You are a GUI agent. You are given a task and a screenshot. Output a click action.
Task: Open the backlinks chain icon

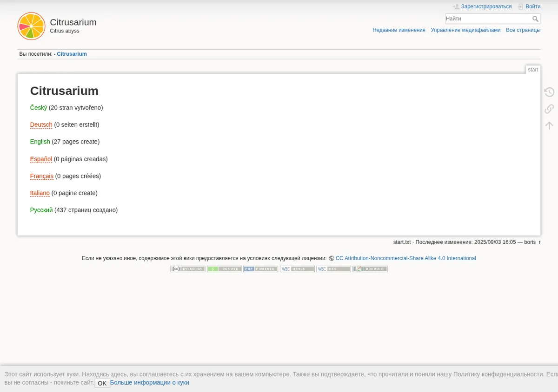click(549, 109)
